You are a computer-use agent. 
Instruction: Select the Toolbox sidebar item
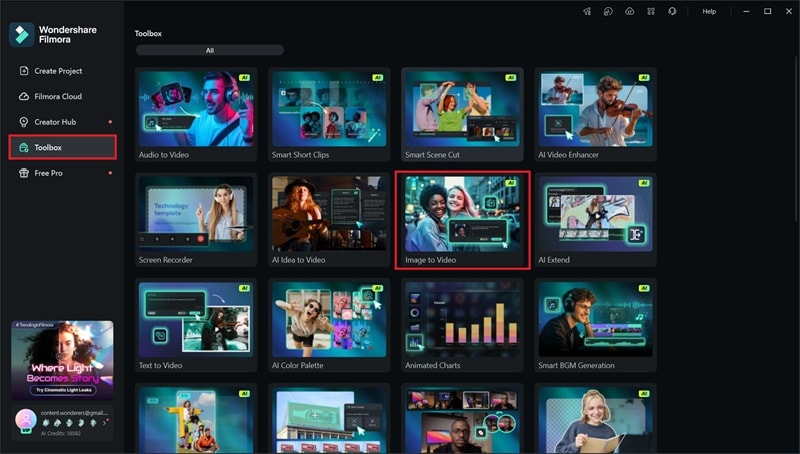62,147
